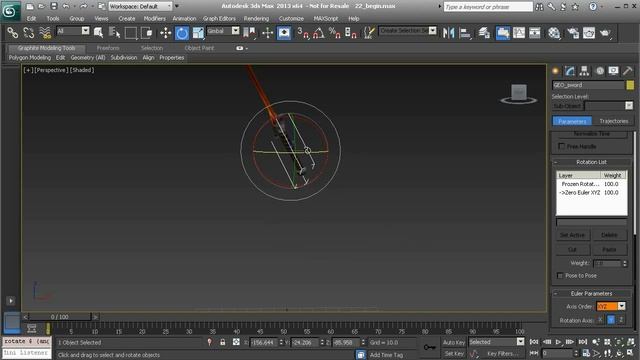Toggle the Spinner Snap icon

click(351, 33)
